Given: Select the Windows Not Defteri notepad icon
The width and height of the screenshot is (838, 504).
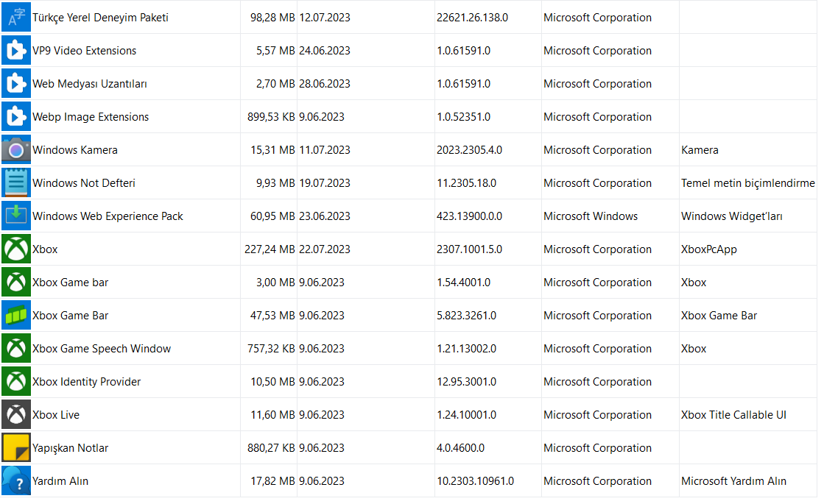Looking at the screenshot, I should (15, 183).
